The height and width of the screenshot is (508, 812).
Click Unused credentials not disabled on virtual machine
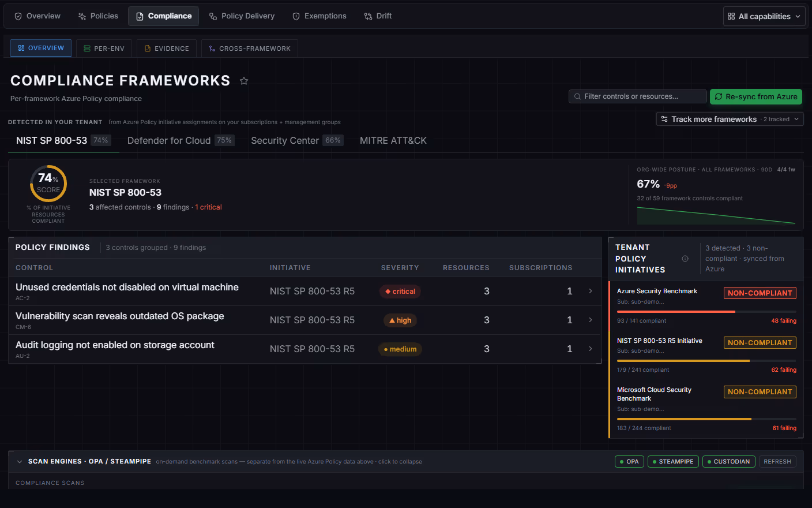click(x=127, y=287)
